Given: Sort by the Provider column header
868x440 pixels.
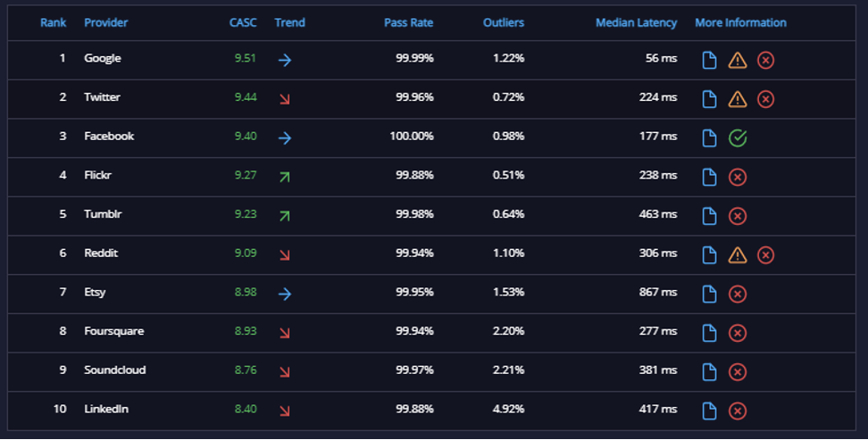Looking at the screenshot, I should point(105,22).
